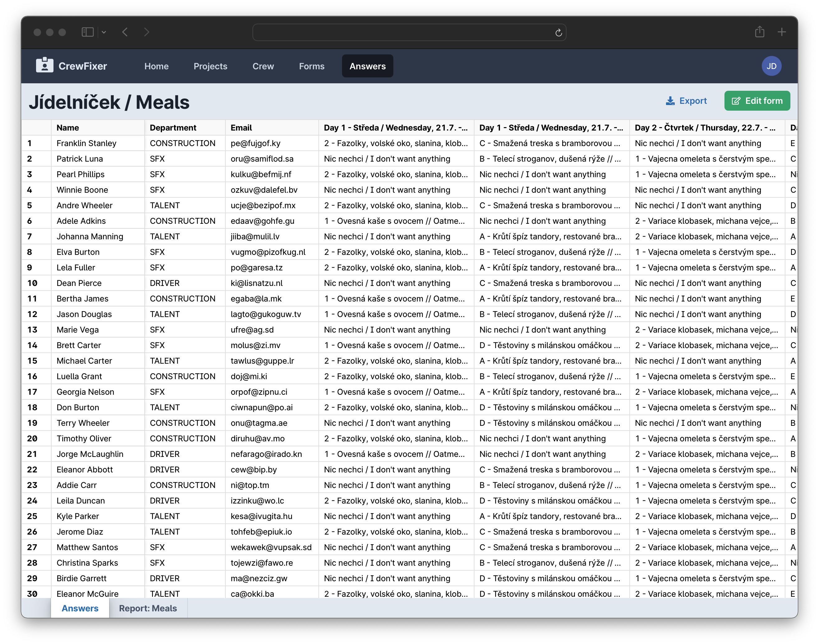Click the CrewFixer badge logo icon
Image resolution: width=819 pixels, height=644 pixels.
pos(44,65)
